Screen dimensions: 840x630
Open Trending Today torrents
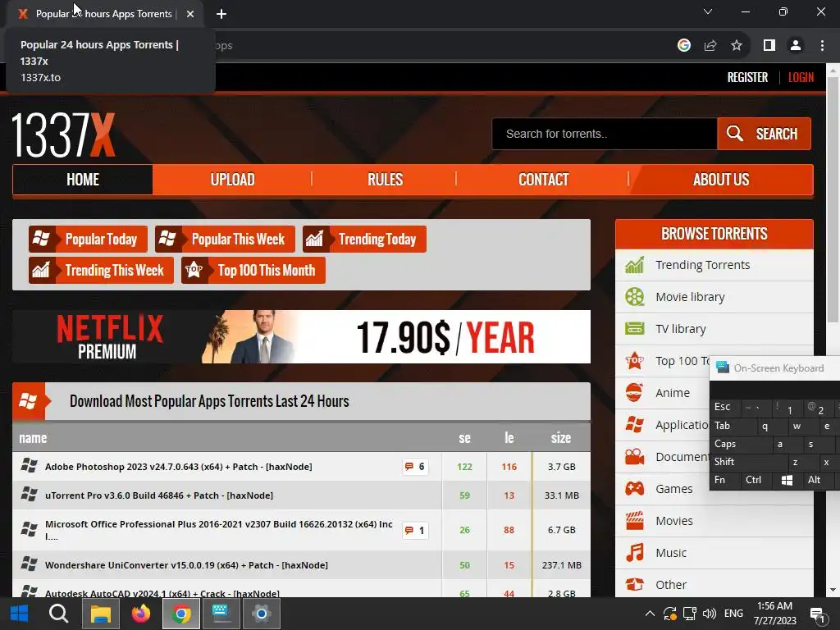click(364, 239)
